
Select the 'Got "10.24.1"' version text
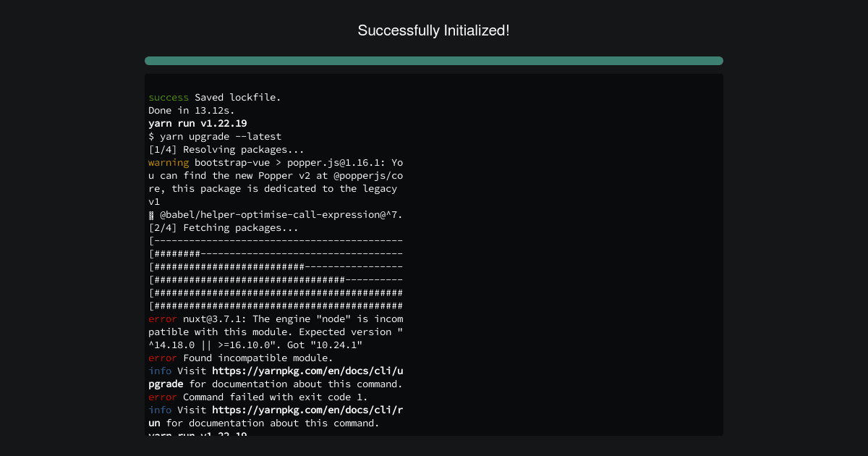pyautogui.click(x=325, y=345)
